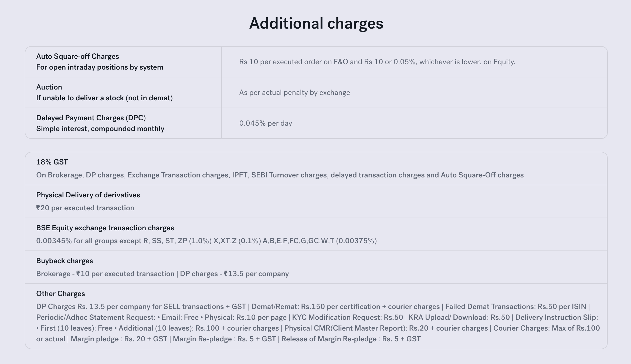This screenshot has height=364, width=631.
Task: Click the ₹20 per executed transaction text
Action: (85, 208)
